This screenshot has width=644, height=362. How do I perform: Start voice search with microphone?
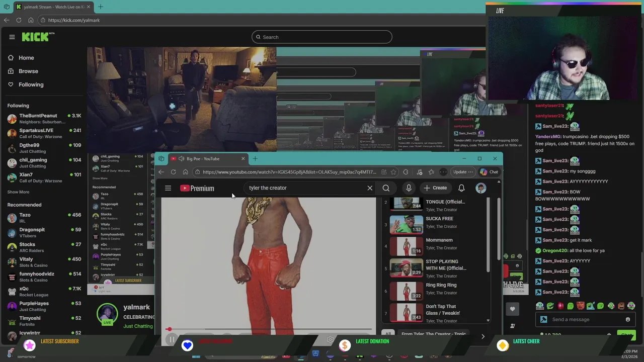pos(409,188)
